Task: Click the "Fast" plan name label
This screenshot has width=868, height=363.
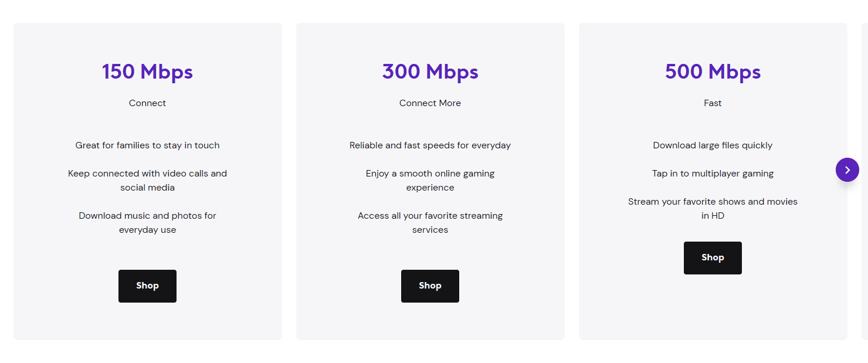Action: pos(713,103)
